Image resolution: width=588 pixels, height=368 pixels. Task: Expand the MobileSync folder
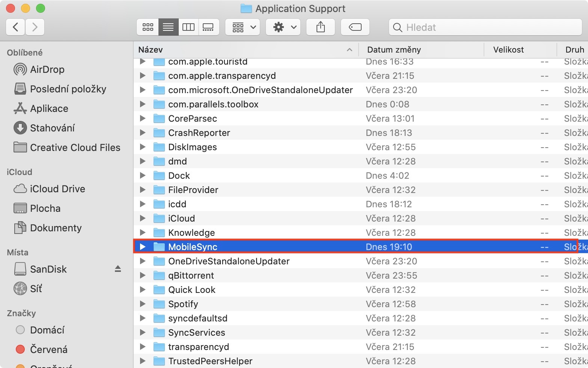pyautogui.click(x=143, y=247)
